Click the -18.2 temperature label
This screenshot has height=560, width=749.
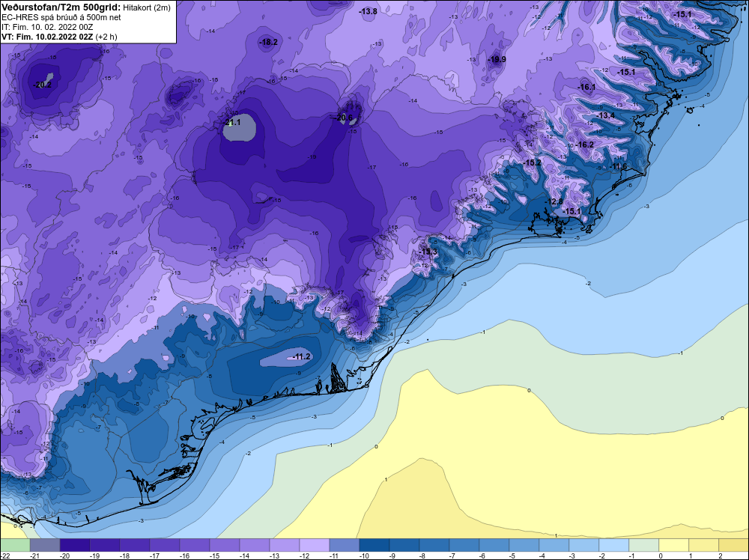coord(268,43)
